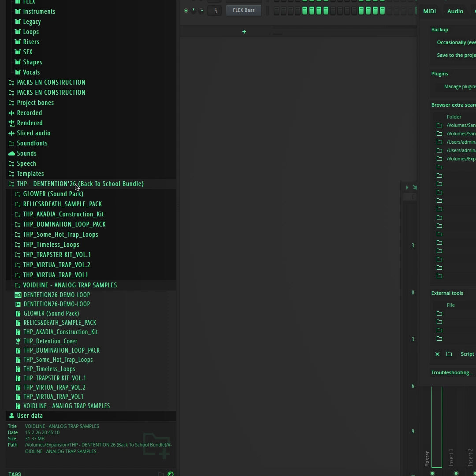Screen dimensions: 476x476
Task: Click the zip icon beside VOIDLINE archive file
Action: (x=18, y=406)
